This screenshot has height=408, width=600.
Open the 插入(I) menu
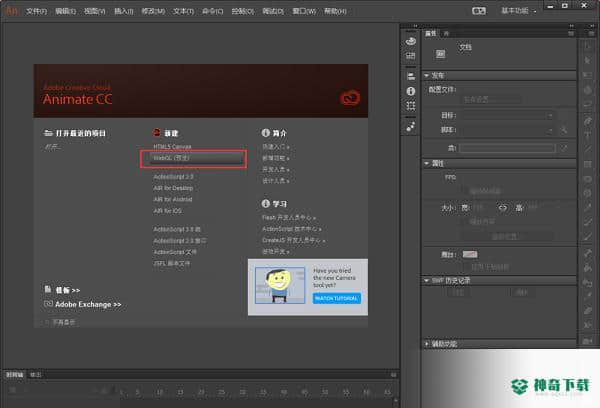[124, 11]
